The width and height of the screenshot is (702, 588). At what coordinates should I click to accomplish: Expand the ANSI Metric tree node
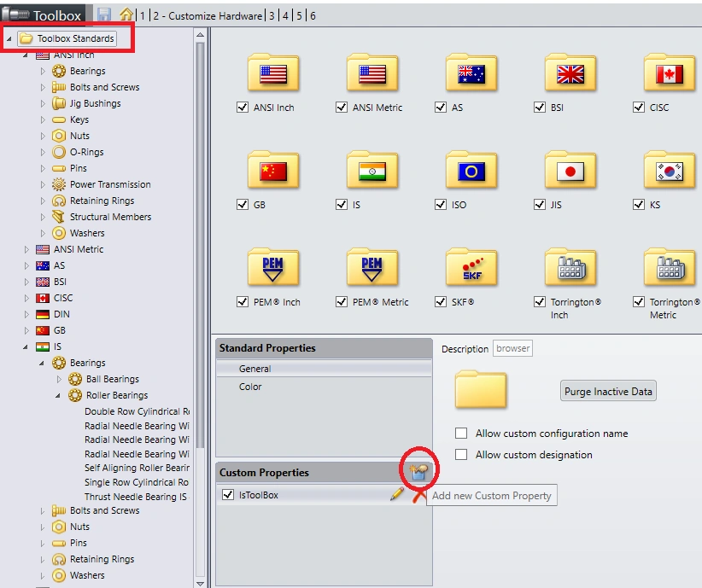pyautogui.click(x=26, y=249)
